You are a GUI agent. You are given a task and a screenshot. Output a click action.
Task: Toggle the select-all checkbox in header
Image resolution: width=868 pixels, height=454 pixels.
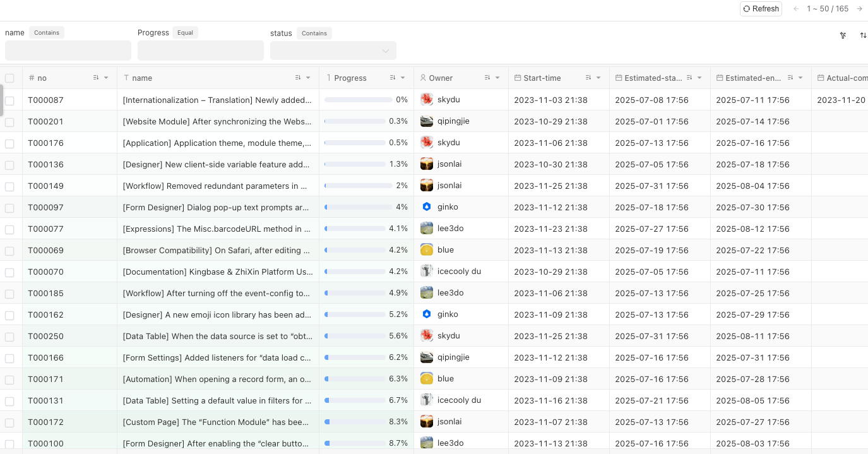tap(9, 78)
